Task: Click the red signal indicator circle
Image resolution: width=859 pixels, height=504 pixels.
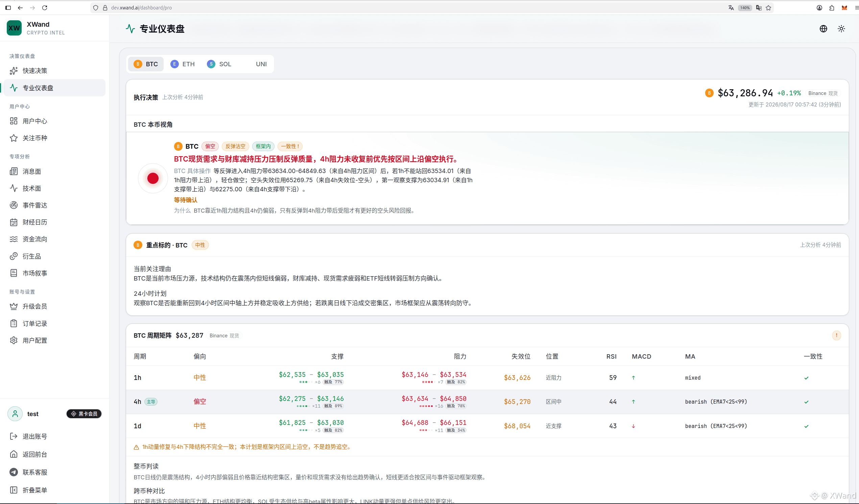Action: (x=153, y=178)
